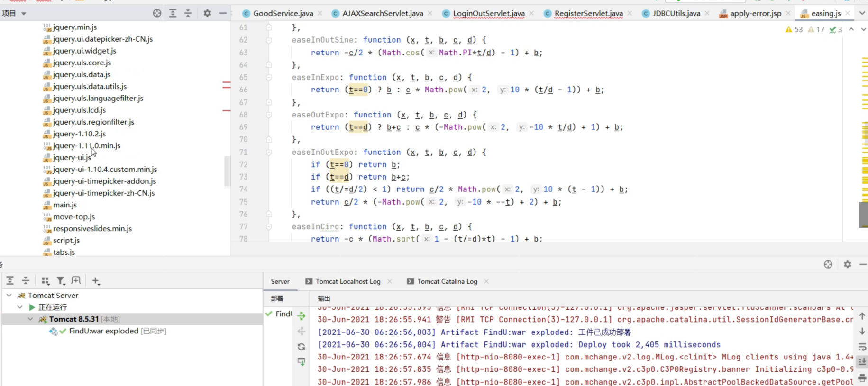Image resolution: width=868 pixels, height=386 pixels.
Task: Add a new service with the plus icon
Action: click(96, 281)
